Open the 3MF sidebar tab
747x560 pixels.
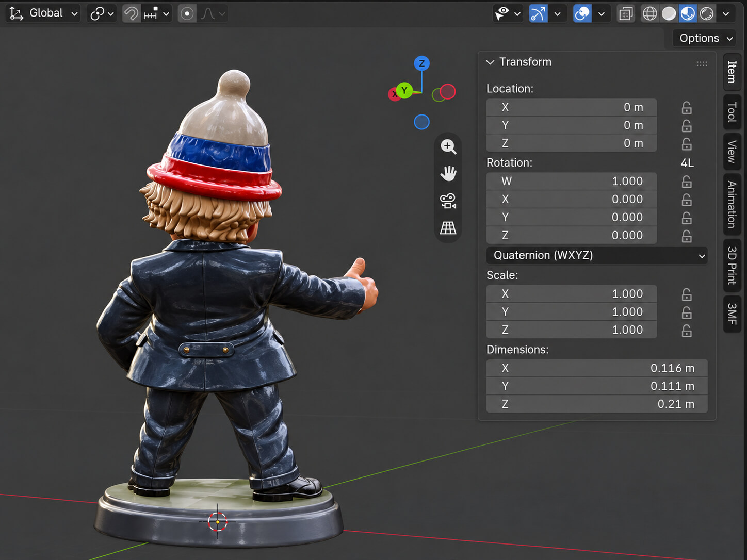(732, 314)
